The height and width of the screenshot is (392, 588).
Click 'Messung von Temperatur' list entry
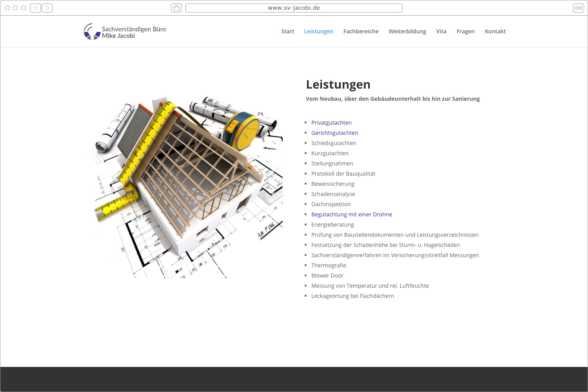(370, 286)
